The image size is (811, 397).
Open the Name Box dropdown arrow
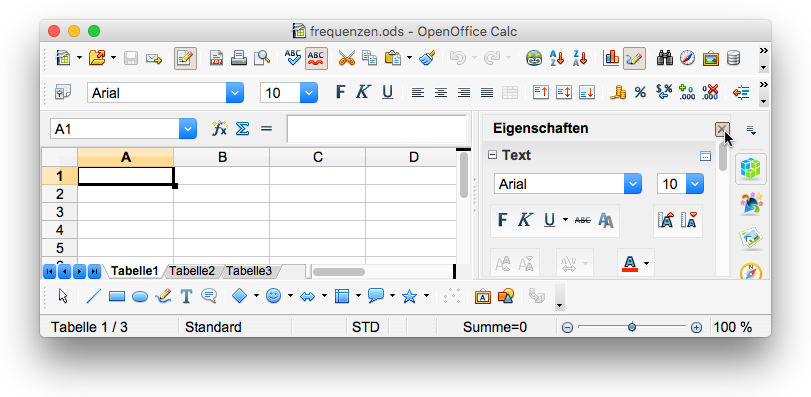click(x=188, y=129)
